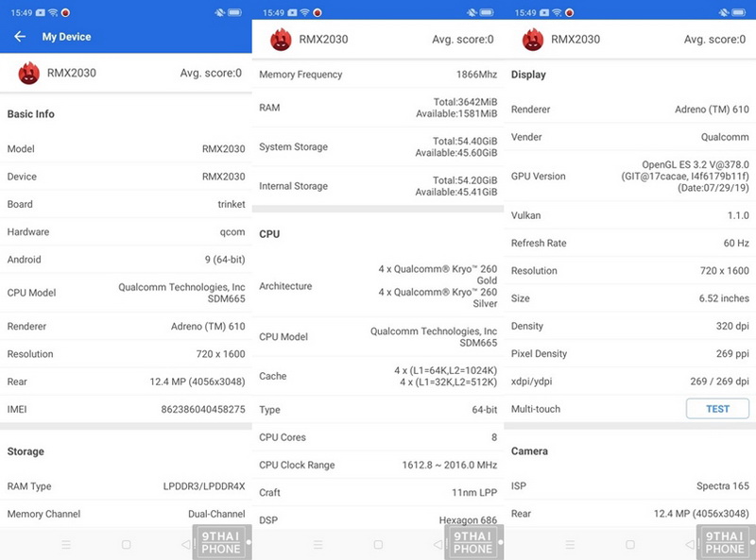756x560 pixels.
Task: Select the Type 64-bit row
Action: coord(378,410)
